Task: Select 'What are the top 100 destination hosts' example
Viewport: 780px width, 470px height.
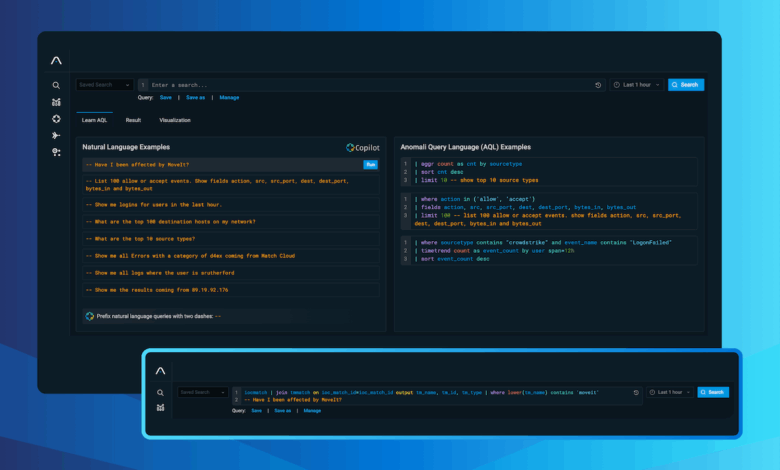Action: point(230,222)
